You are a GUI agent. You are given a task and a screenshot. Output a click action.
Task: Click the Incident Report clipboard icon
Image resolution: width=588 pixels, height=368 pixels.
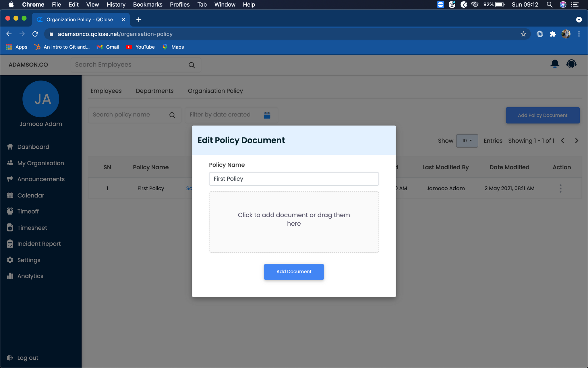10,244
